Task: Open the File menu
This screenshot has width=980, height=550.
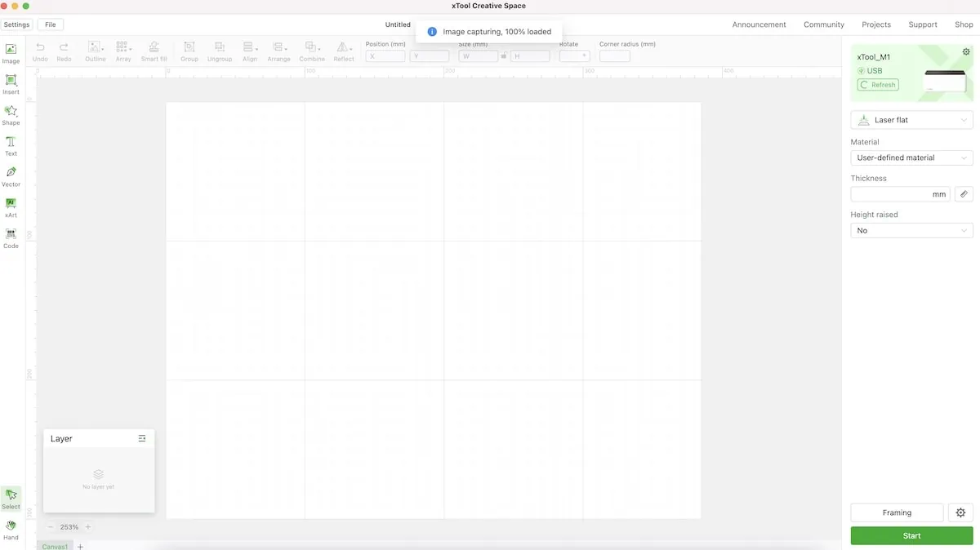Action: (x=51, y=24)
